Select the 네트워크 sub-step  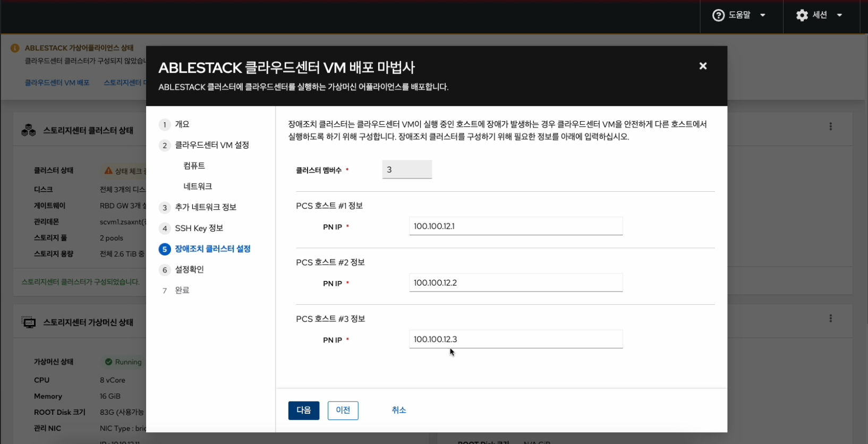(198, 186)
